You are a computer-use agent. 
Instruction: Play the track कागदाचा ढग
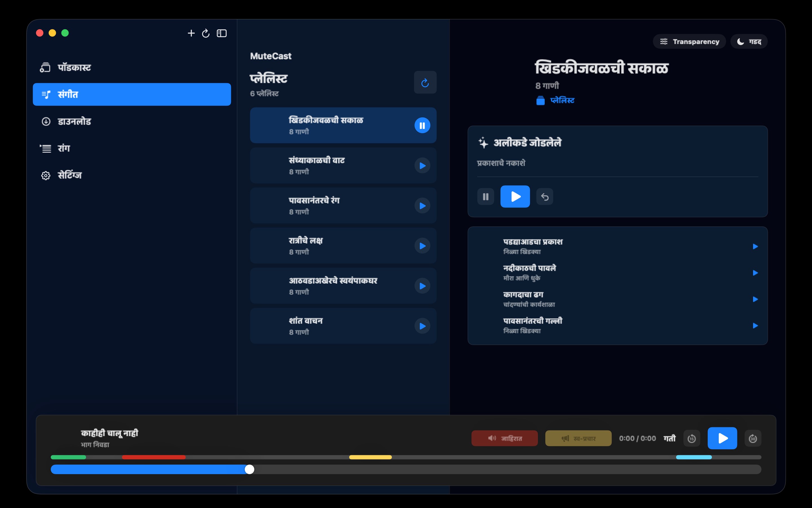click(755, 299)
